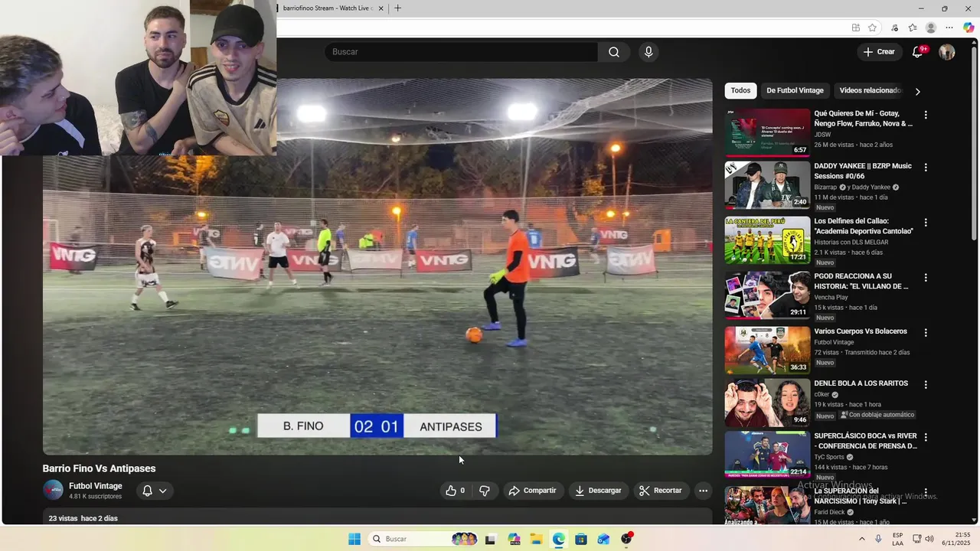Open browser settings and more ellipsis
The image size is (980, 551).
(949, 28)
